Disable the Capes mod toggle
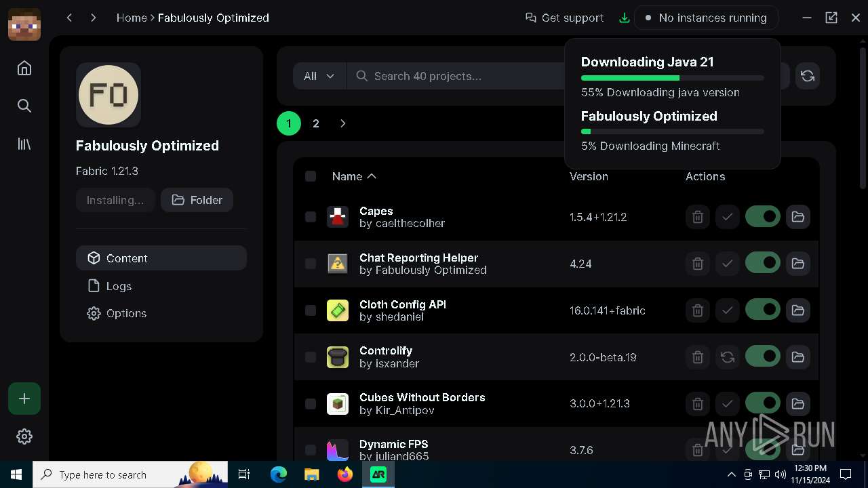 click(763, 217)
